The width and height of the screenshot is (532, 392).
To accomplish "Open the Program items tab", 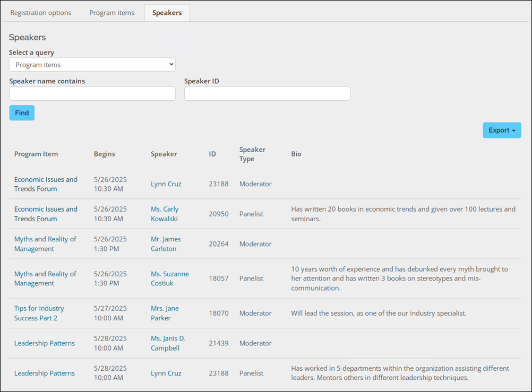I will coord(111,13).
